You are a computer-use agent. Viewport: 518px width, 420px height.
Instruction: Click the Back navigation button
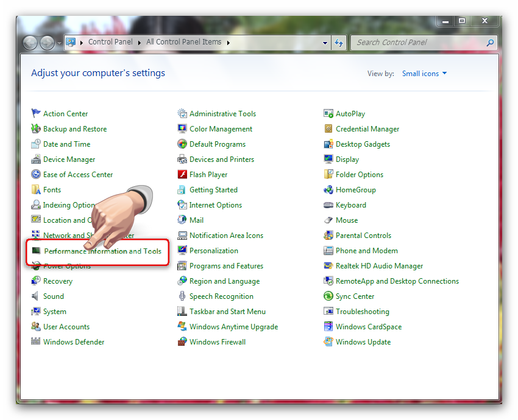[x=30, y=43]
